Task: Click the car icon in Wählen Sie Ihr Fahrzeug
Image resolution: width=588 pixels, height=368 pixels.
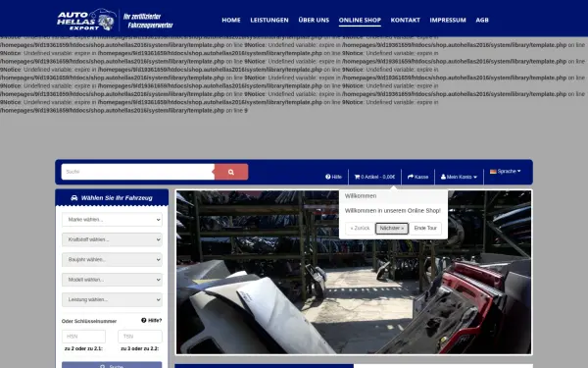Action: tap(74, 198)
